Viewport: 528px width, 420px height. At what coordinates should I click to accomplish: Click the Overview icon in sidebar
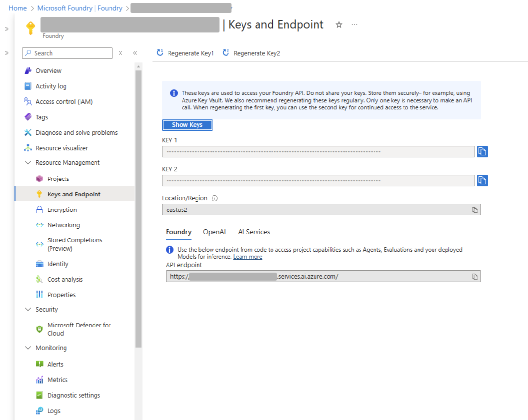(28, 70)
